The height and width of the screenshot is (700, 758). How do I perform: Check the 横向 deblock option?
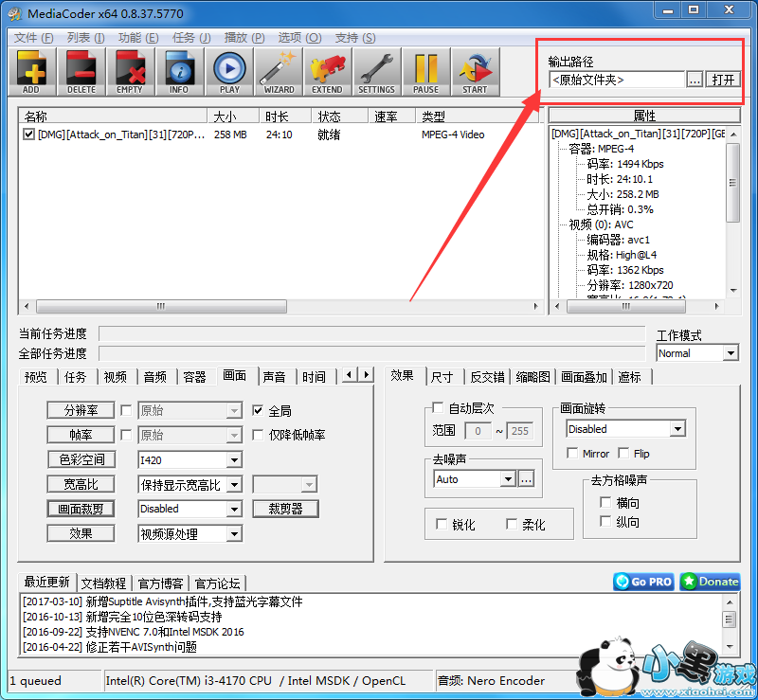(x=605, y=502)
